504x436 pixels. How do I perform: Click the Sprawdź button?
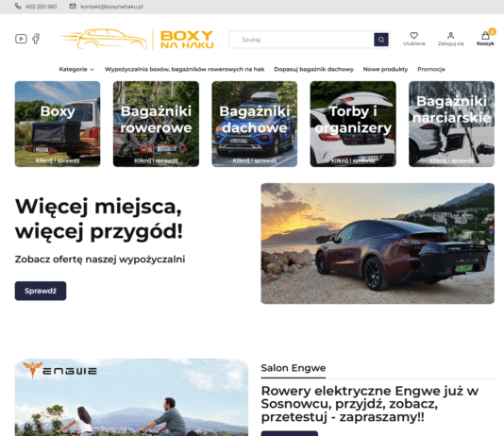click(41, 291)
